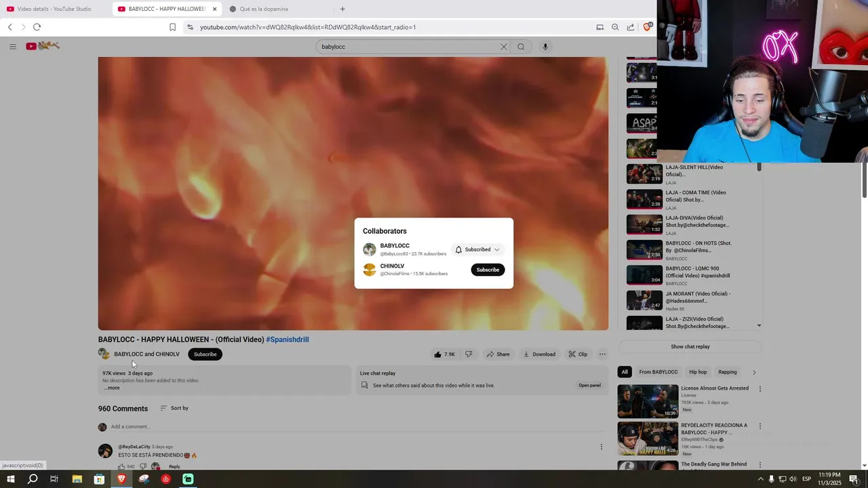Open the YouTube guide hamburger menu

point(12,46)
